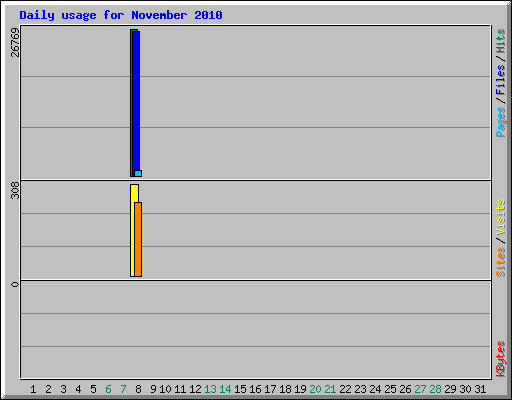Click the 0 KBytes axis value
Screen dimensions: 512x400
click(15, 284)
